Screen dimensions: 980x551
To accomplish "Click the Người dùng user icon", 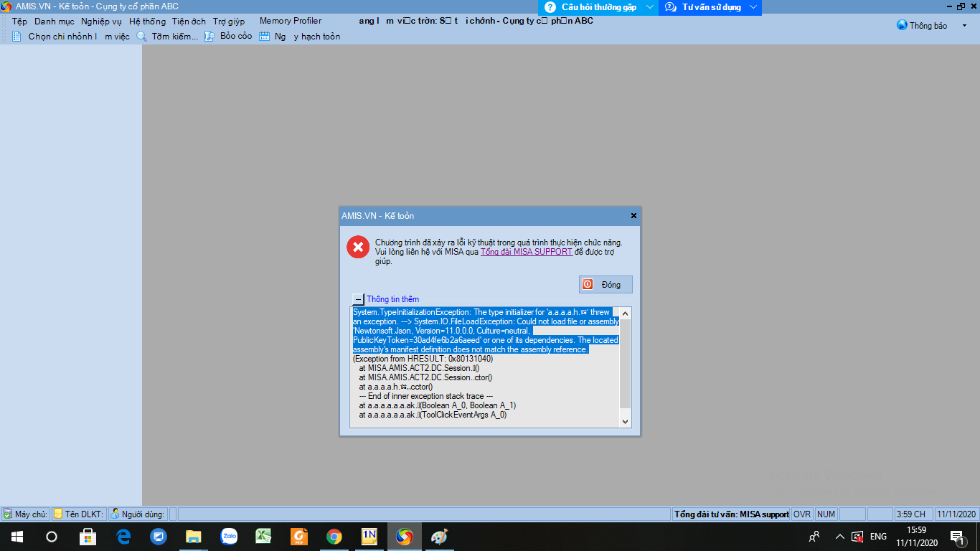I will click(115, 514).
